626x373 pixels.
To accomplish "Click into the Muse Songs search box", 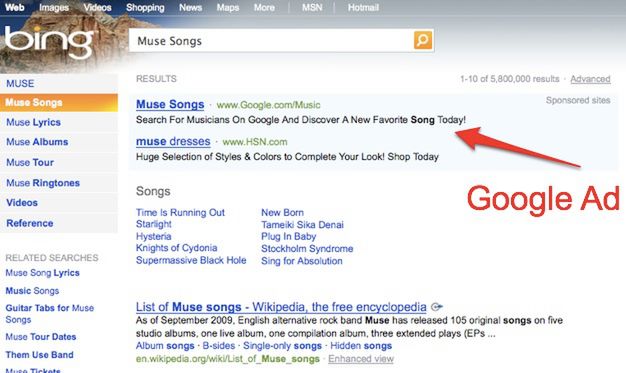I will (x=271, y=41).
